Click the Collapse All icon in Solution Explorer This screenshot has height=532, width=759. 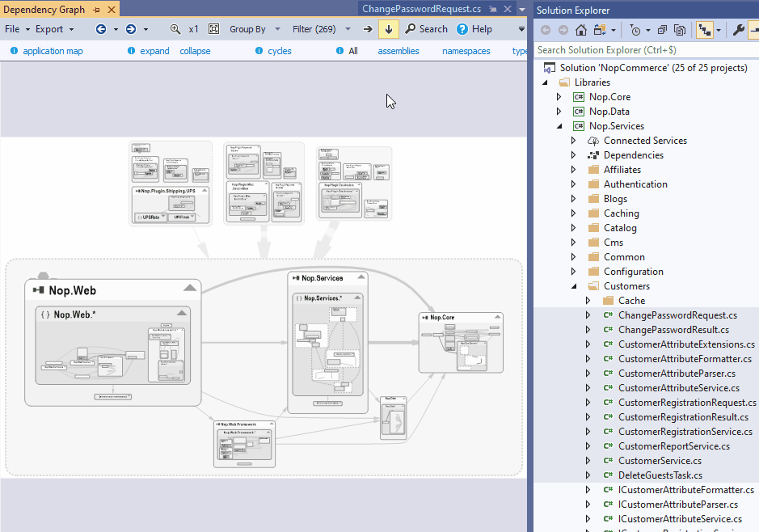[x=662, y=30]
